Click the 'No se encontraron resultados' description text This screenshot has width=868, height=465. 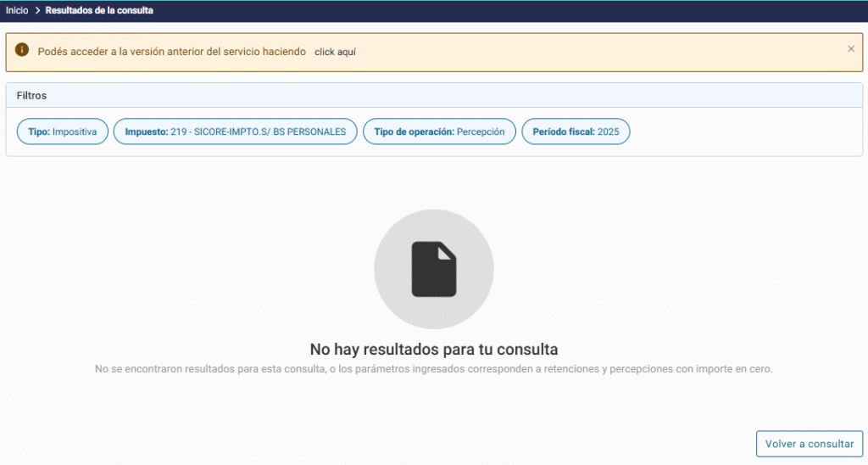click(434, 369)
